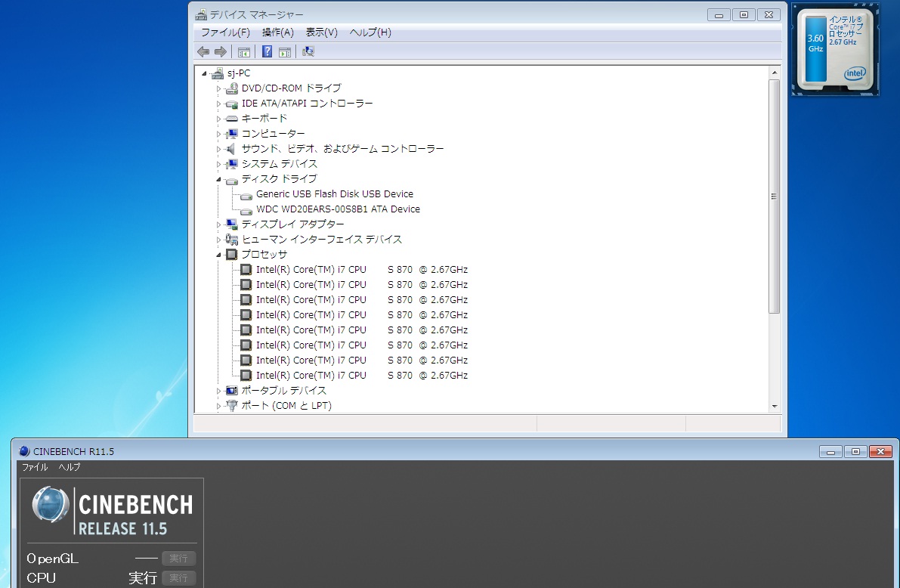The image size is (900, 588).
Task: Select the ヒューマン インターフェイス デバイス row
Action: pos(321,240)
